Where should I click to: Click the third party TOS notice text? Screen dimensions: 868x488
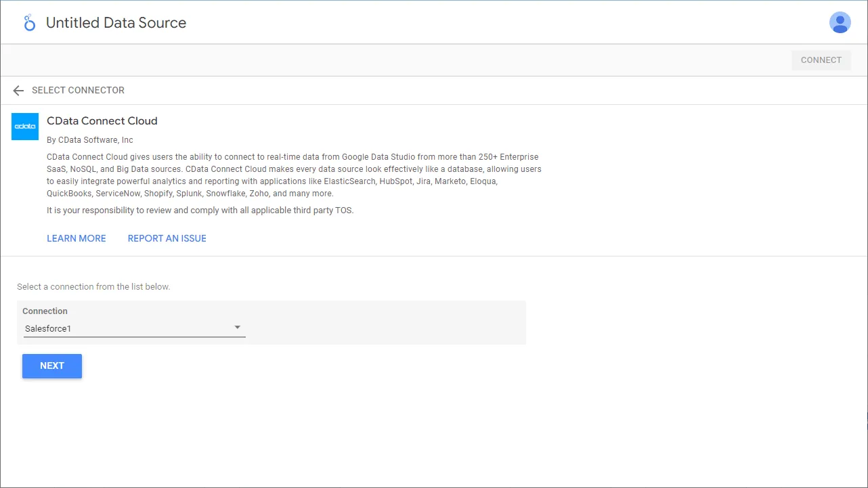(200, 210)
